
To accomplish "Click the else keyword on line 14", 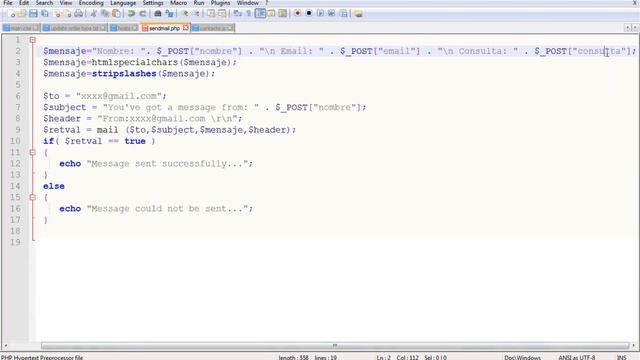I will click(x=54, y=186).
